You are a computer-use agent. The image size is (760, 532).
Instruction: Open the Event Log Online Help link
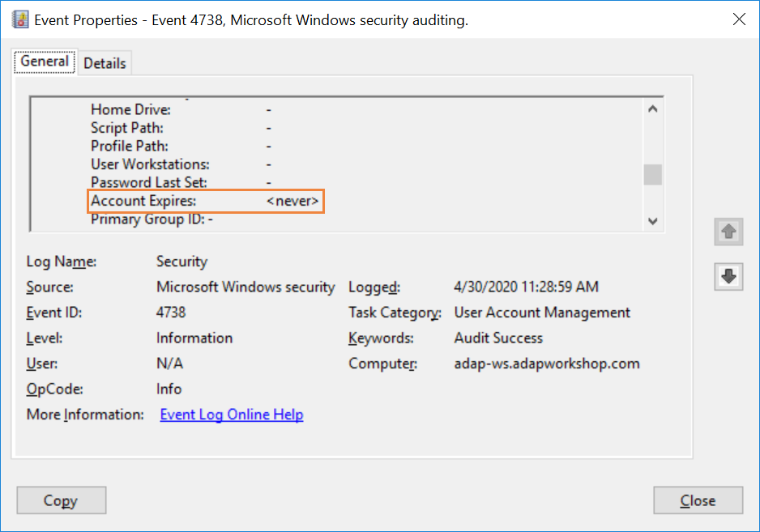click(x=232, y=415)
